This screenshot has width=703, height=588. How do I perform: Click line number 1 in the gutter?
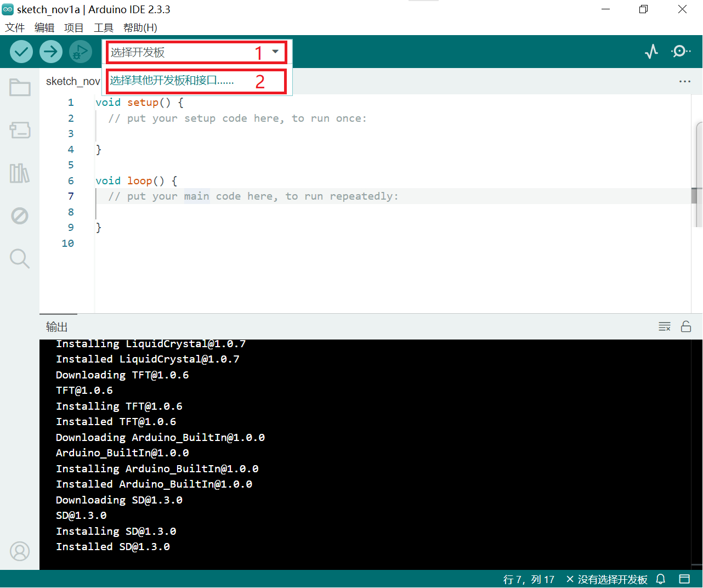[71, 103]
